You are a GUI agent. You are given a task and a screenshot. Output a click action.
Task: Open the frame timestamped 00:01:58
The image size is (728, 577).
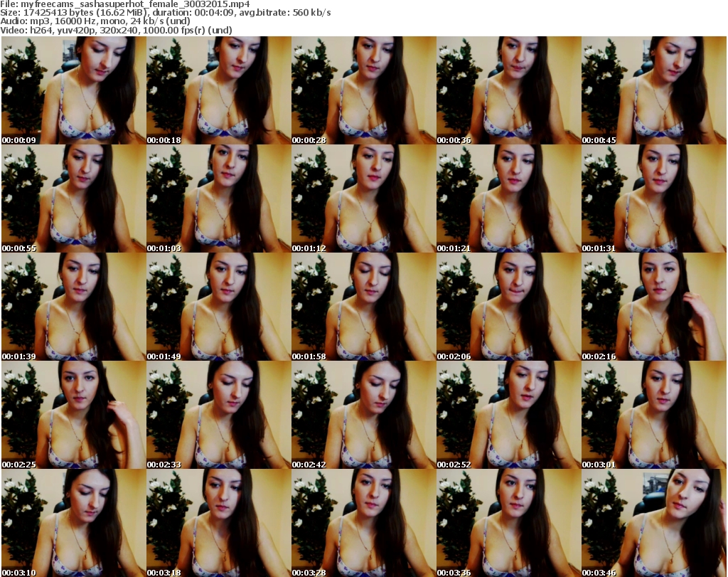tap(363, 307)
